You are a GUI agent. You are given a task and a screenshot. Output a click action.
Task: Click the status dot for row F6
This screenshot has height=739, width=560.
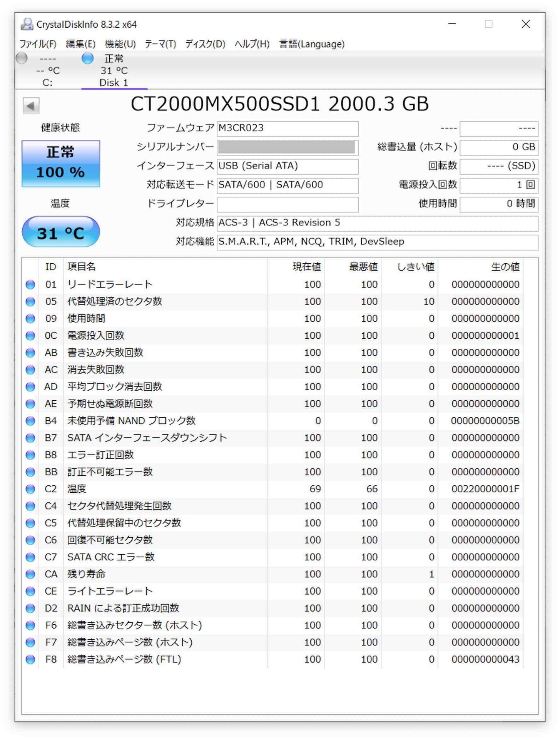[30, 625]
